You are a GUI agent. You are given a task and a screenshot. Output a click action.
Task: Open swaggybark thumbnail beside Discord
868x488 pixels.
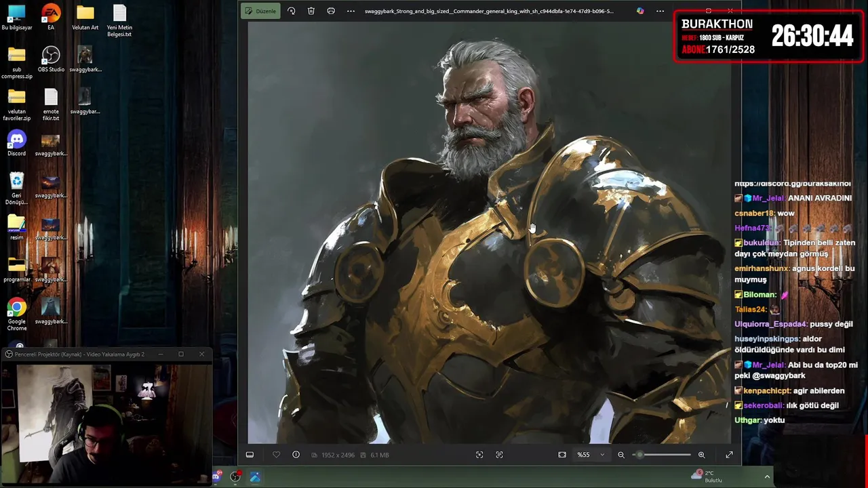(x=51, y=144)
